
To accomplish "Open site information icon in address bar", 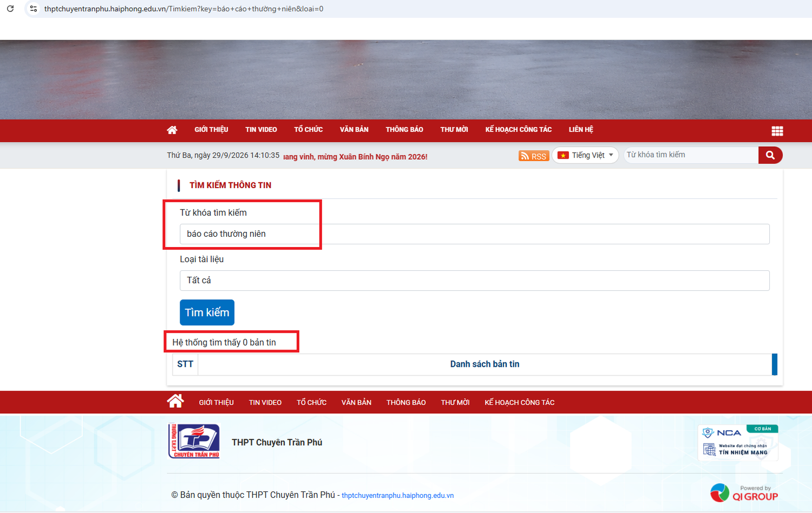I will (x=33, y=9).
